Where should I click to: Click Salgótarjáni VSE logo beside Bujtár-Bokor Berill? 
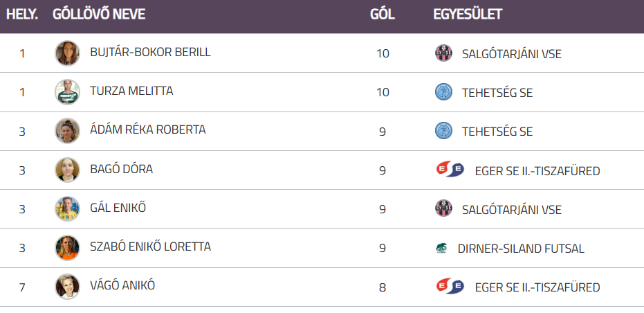point(443,53)
